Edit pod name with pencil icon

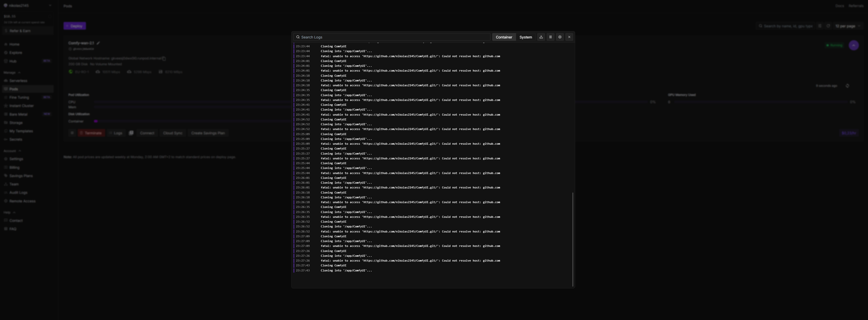(98, 43)
